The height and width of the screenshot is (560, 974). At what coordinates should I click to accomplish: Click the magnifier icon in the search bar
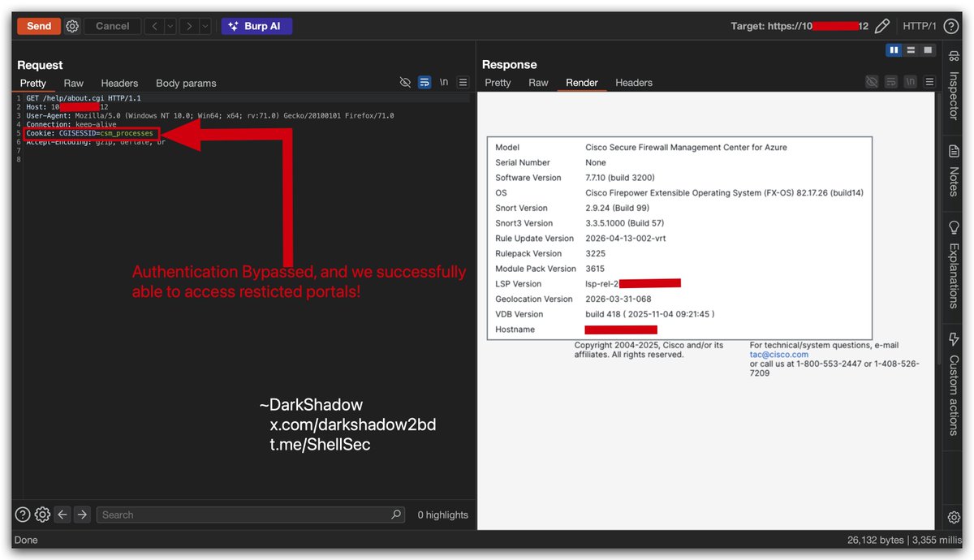396,514
